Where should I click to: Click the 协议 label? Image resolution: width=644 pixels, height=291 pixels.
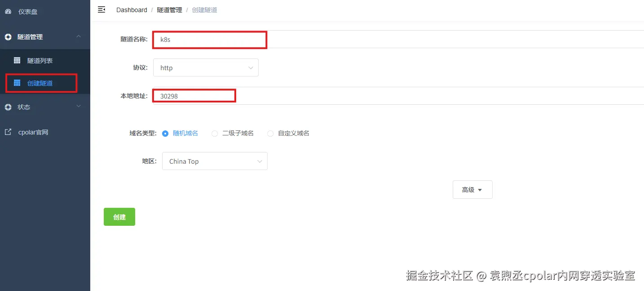click(141, 67)
